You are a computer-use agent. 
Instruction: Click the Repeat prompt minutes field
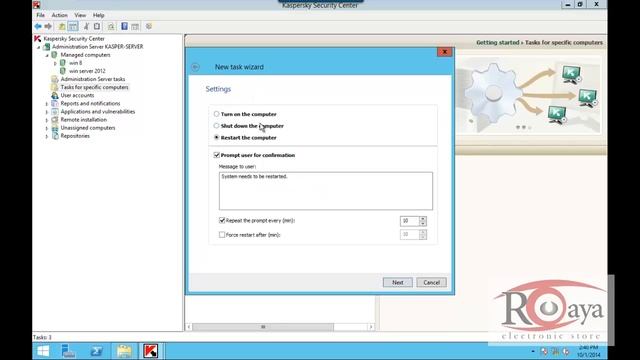[409, 221]
